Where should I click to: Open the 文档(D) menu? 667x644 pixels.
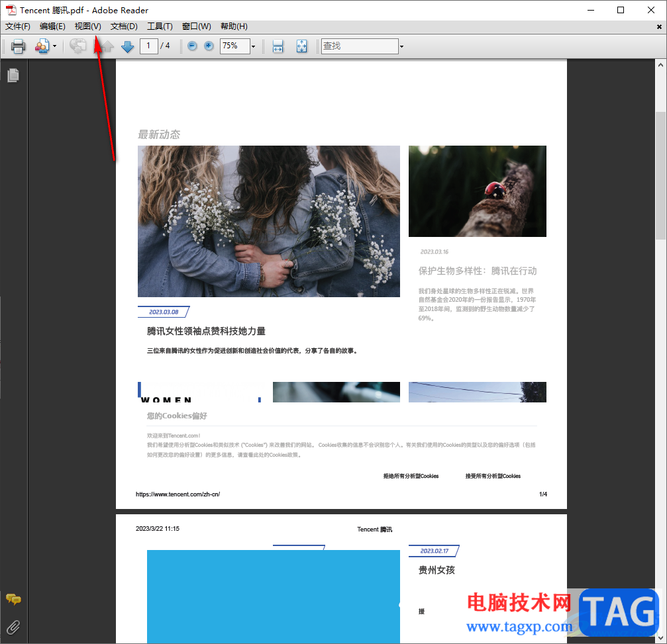point(124,26)
